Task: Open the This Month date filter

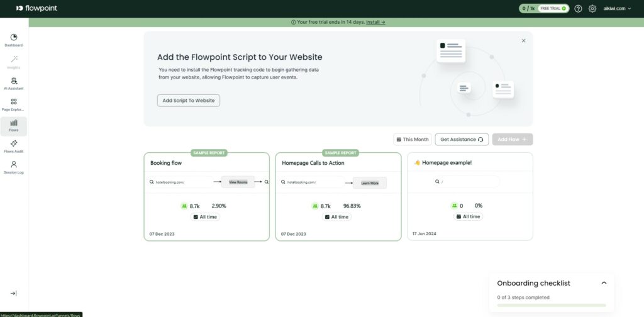Action: pyautogui.click(x=413, y=140)
